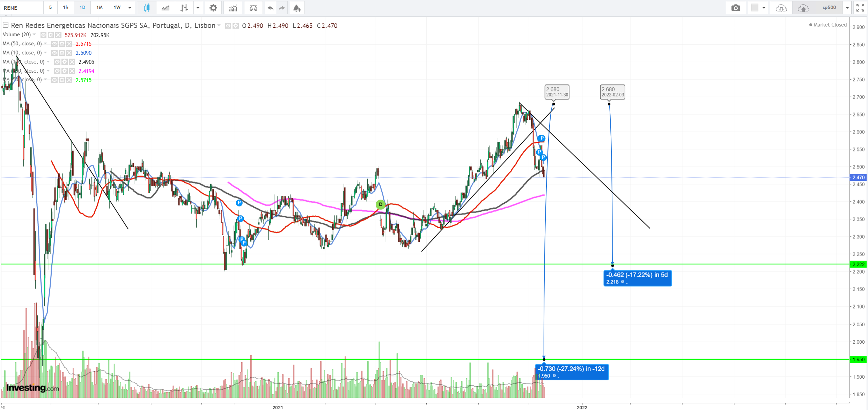This screenshot has height=410, width=868.
Task: Hide the MA 10 close indicator
Action: (54, 53)
